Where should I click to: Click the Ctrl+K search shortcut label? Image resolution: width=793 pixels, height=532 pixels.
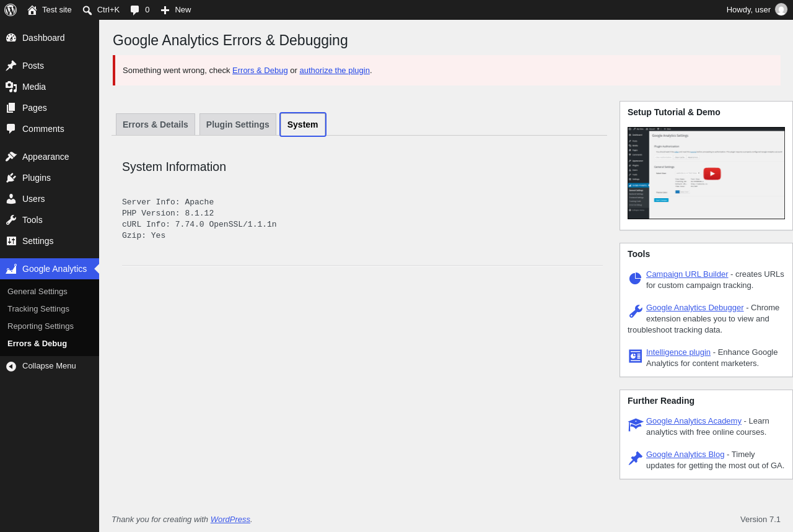(x=108, y=9)
